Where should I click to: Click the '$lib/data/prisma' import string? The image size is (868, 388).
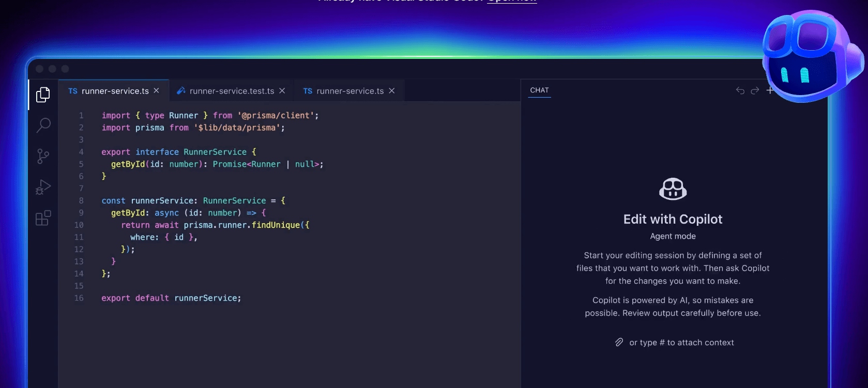[237, 128]
